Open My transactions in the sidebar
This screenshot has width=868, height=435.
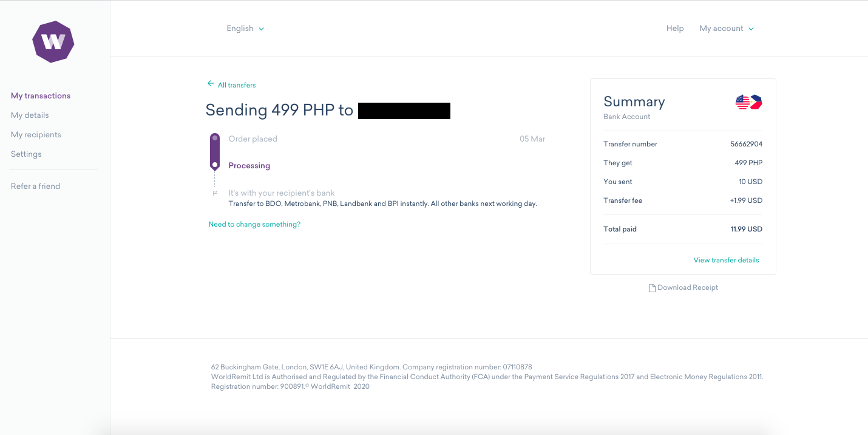pyautogui.click(x=41, y=95)
